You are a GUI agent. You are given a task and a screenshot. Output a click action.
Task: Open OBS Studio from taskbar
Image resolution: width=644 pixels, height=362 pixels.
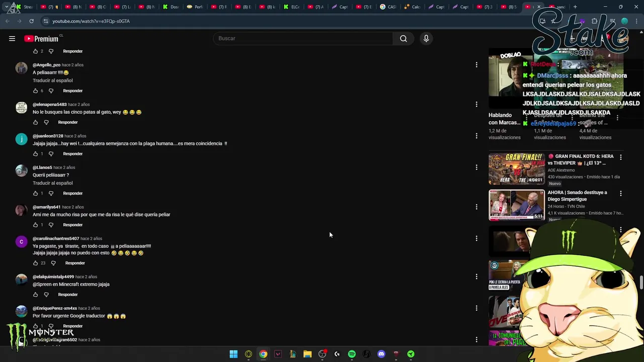[322, 354]
